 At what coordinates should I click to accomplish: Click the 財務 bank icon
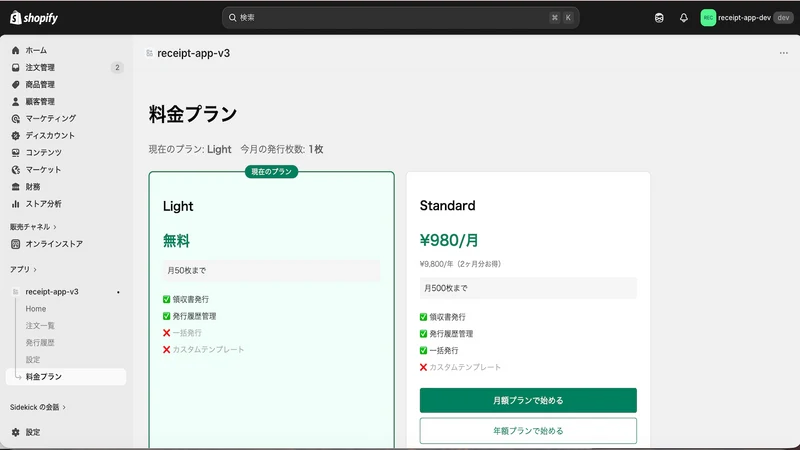point(15,187)
